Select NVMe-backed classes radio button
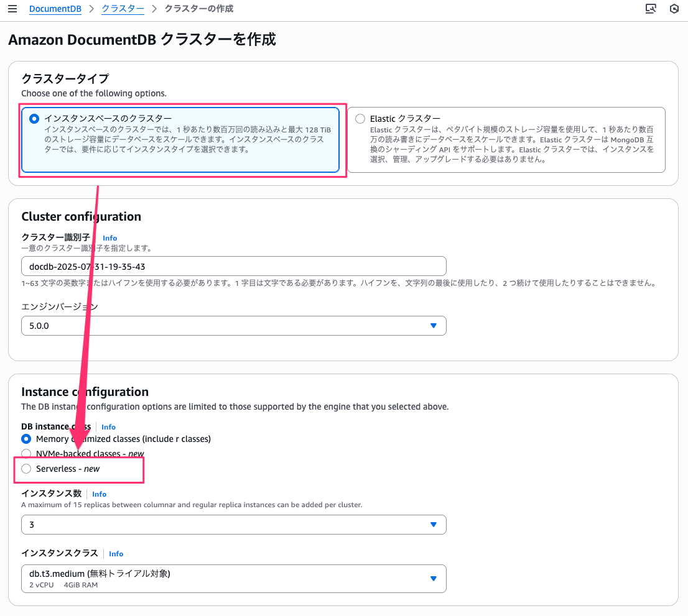Viewport: 688px width, 616px height. click(x=26, y=454)
